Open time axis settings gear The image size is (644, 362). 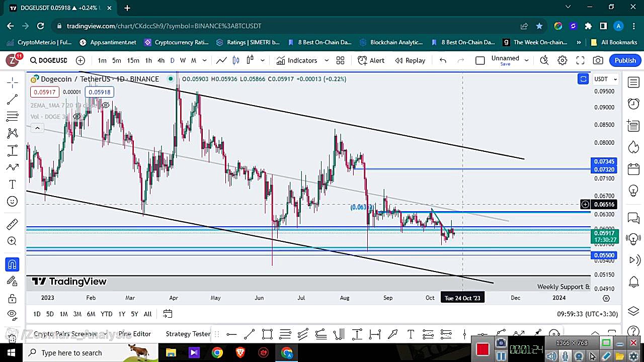click(x=606, y=298)
